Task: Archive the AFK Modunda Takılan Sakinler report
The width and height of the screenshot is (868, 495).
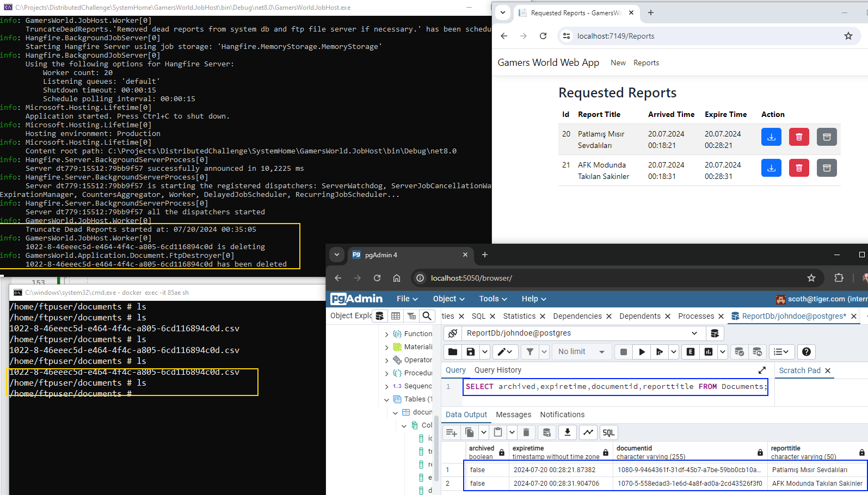Action: (x=827, y=168)
